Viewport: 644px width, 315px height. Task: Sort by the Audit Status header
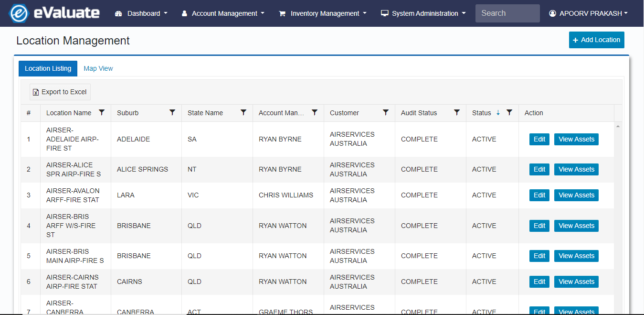419,113
